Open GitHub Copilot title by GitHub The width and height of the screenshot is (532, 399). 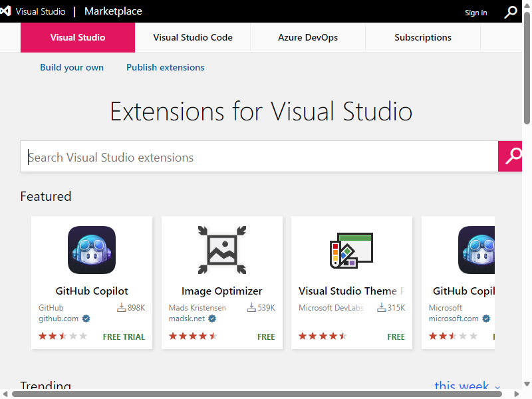(92, 291)
